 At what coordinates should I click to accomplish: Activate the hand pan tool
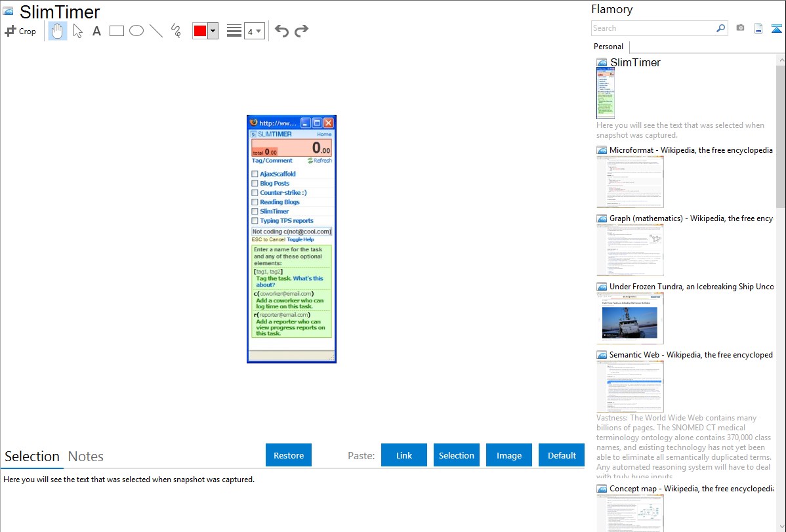click(57, 31)
